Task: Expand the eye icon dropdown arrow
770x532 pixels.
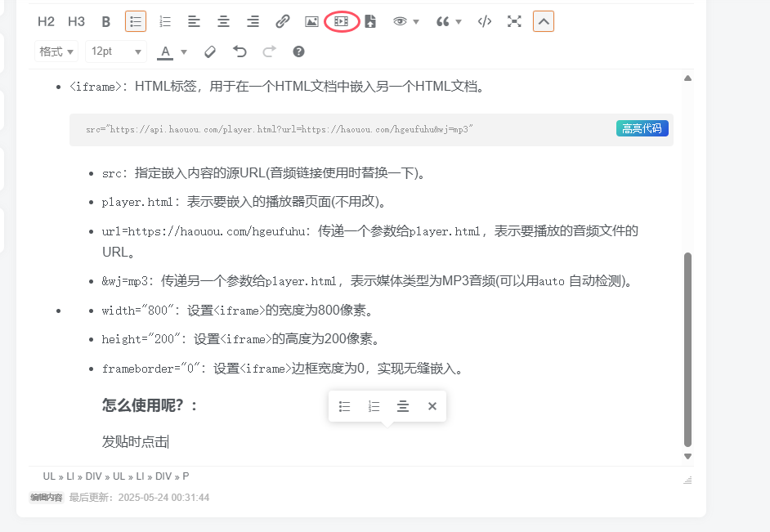Action: click(416, 21)
